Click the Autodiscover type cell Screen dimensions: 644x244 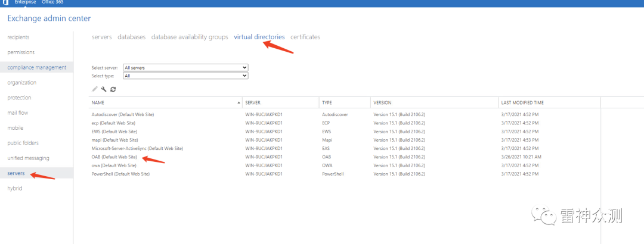click(335, 114)
